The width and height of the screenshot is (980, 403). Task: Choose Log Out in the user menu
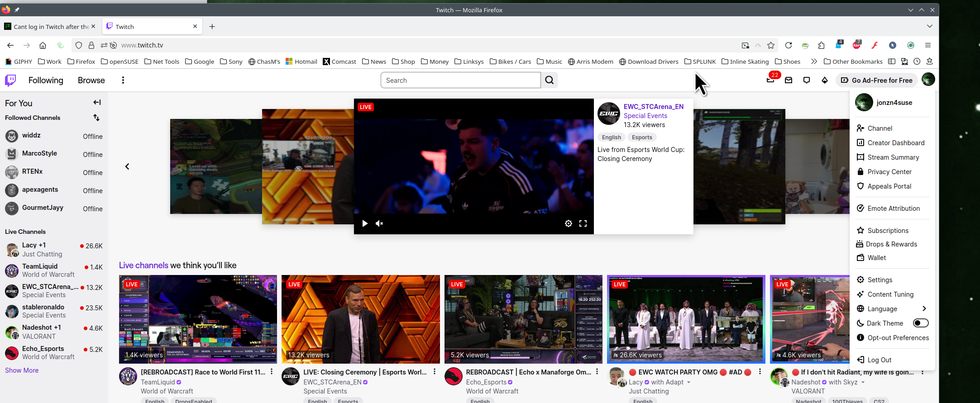click(x=879, y=360)
